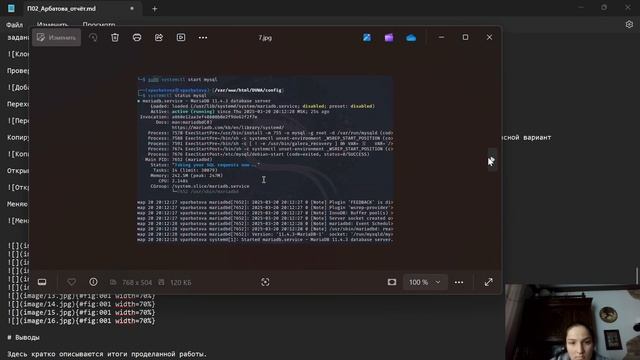Open Notepad settings gear
Viewport: 640px width, 360px height.
[x=629, y=24]
